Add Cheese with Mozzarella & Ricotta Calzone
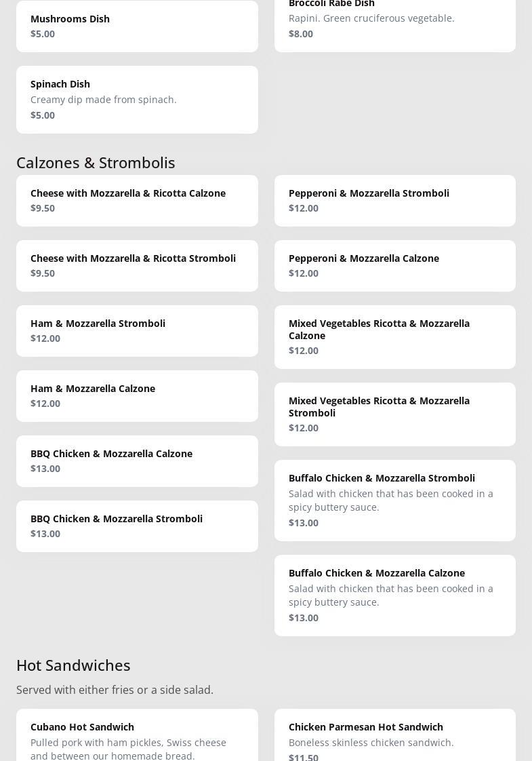This screenshot has height=761, width=532. (x=137, y=200)
